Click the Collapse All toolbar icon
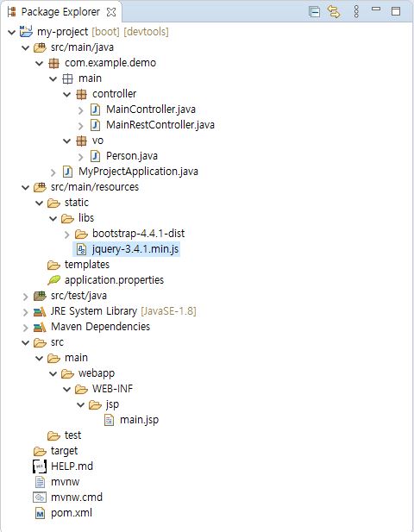 pos(315,12)
